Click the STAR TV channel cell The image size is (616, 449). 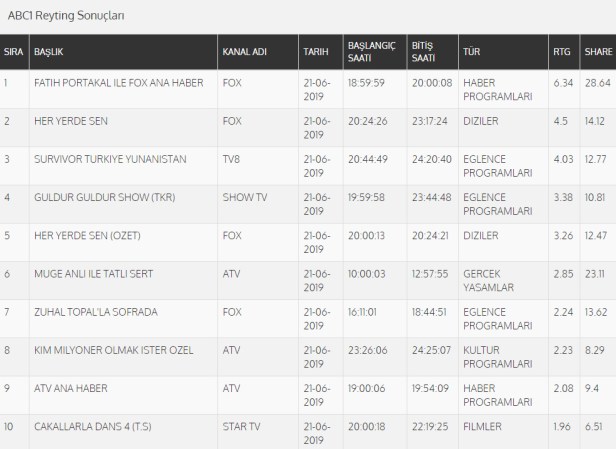click(x=241, y=426)
